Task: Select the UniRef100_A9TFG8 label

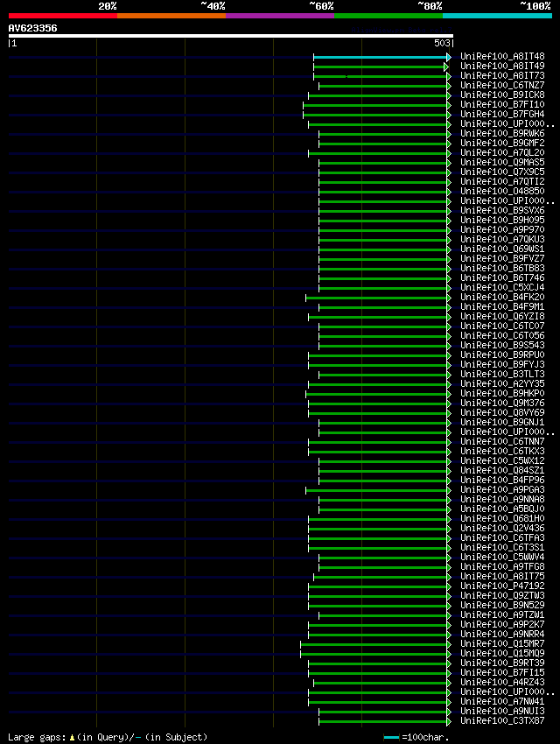Action: (502, 566)
